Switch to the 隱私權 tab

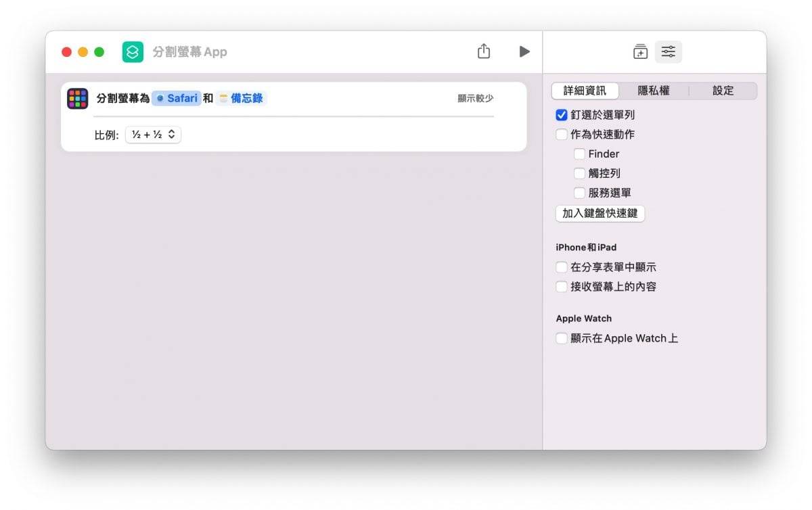tap(654, 91)
